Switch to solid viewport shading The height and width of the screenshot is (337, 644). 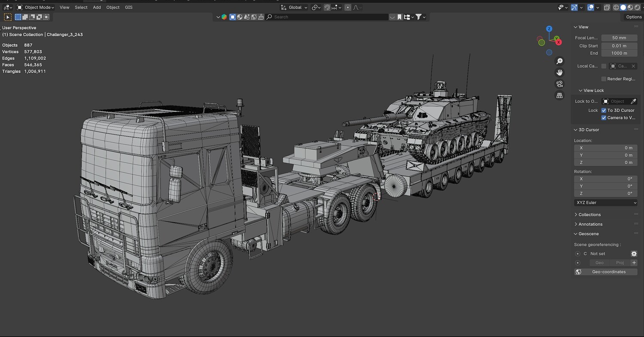click(x=623, y=7)
